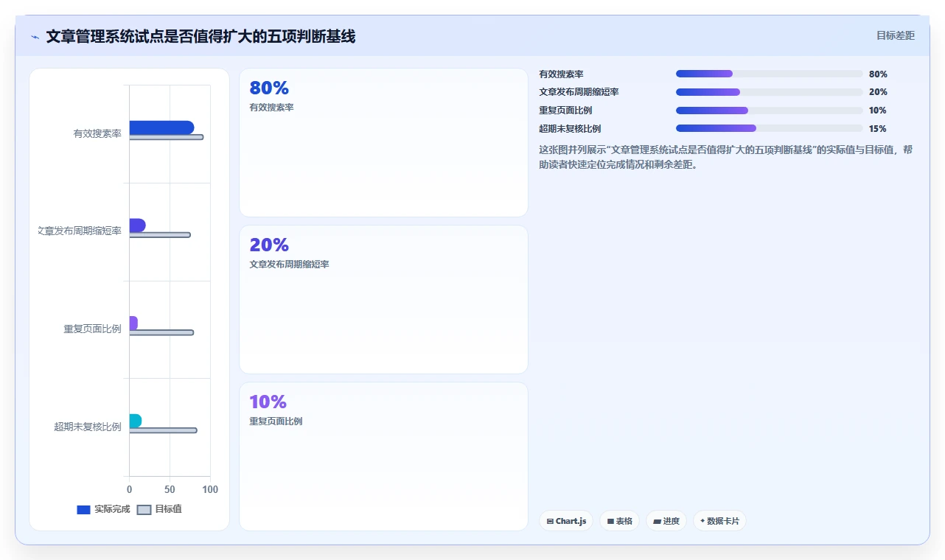This screenshot has width=945, height=560.
Task: Toggle the 实际完成 legend entry
Action: pos(103,509)
